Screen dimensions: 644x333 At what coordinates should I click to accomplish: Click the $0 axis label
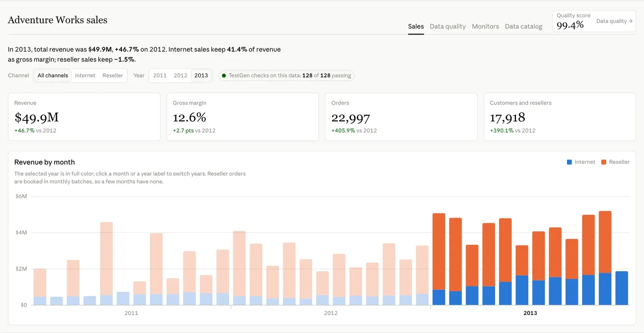coord(24,305)
